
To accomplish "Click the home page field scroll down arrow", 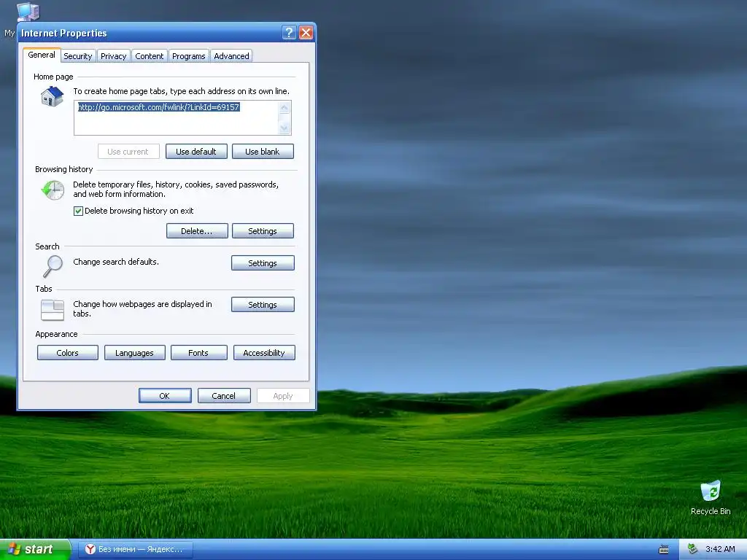I will [285, 128].
